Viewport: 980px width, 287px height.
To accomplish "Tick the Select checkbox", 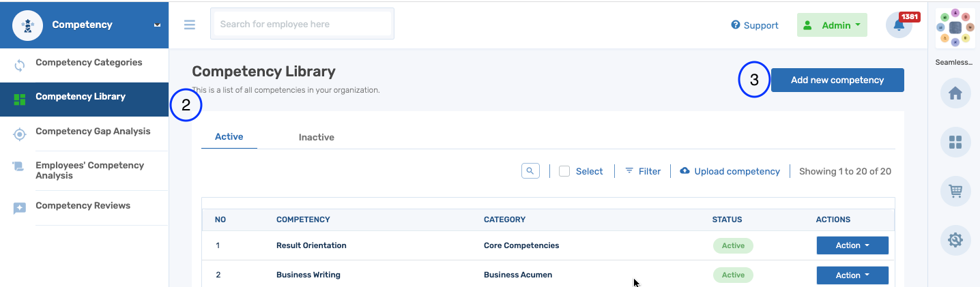I will pyautogui.click(x=564, y=171).
